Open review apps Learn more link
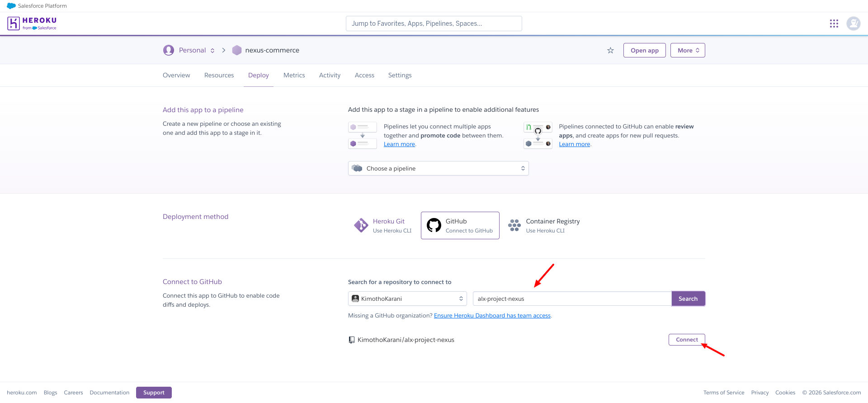868x403 pixels. [x=575, y=144]
